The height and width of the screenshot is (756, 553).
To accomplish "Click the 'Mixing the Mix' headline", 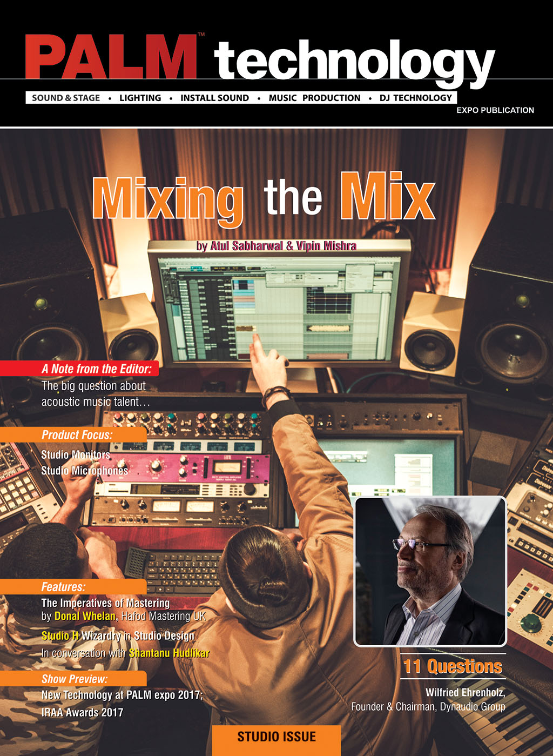I will pyautogui.click(x=264, y=199).
